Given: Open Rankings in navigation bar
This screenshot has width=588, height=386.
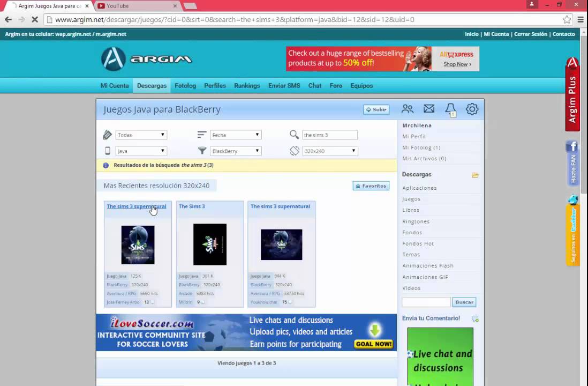Looking at the screenshot, I should coord(247,86).
